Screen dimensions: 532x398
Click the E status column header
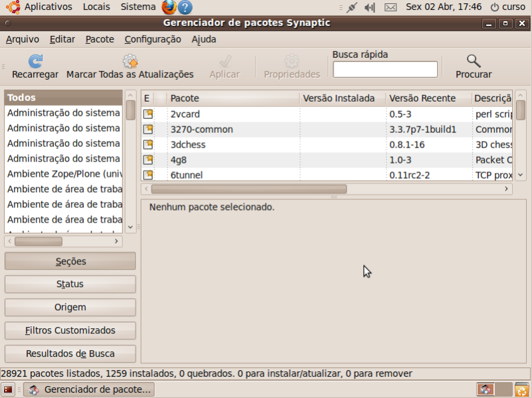coord(147,98)
